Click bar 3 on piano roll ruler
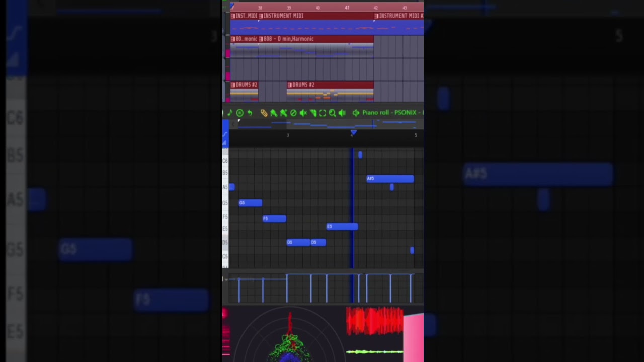This screenshot has width=644, height=362. point(288,135)
